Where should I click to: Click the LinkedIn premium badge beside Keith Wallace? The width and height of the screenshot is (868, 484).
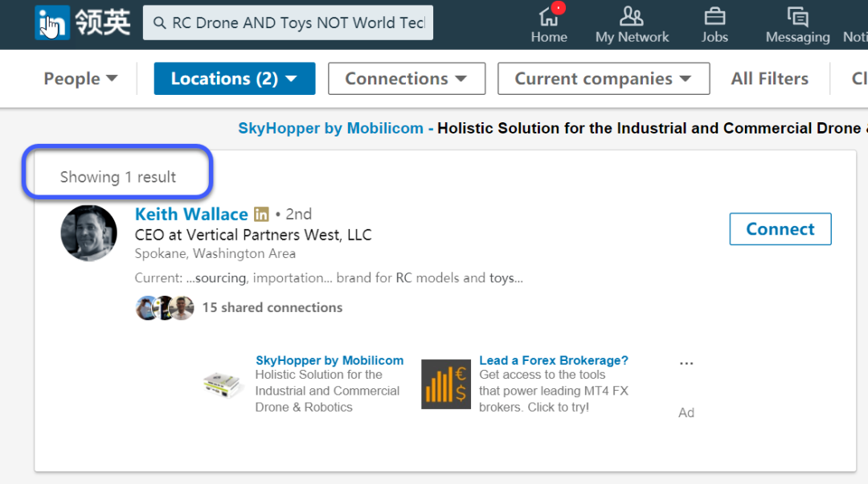pos(261,215)
